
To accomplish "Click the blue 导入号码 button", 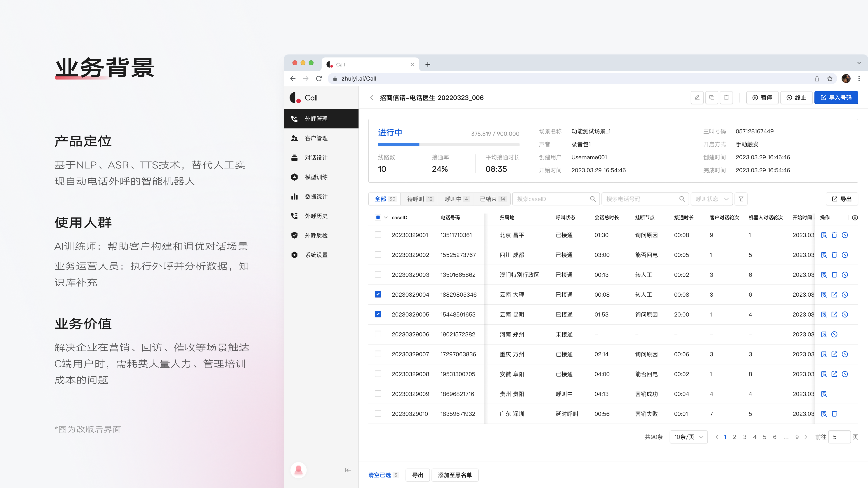I will 836,98.
